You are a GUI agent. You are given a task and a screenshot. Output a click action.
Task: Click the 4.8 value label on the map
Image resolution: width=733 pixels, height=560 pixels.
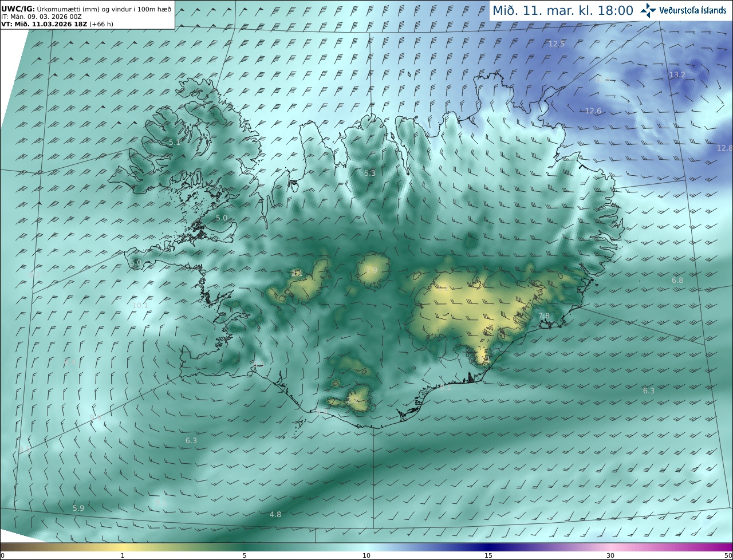[275, 514]
